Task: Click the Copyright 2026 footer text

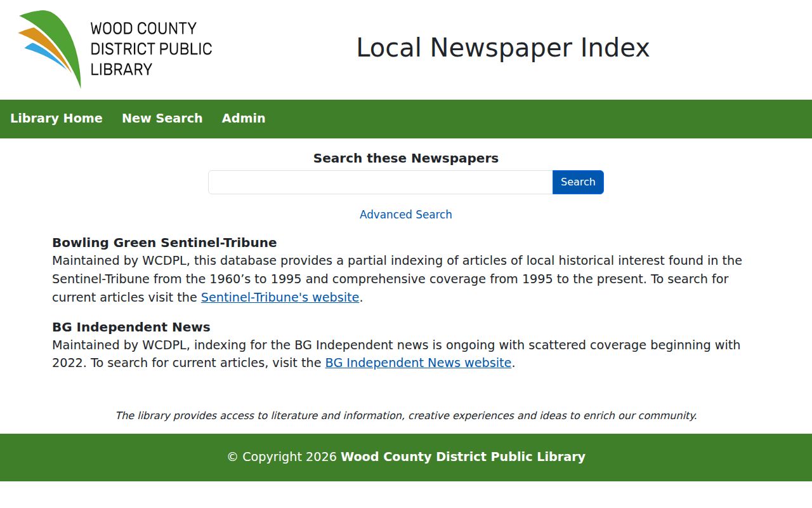Action: pyautogui.click(x=406, y=457)
